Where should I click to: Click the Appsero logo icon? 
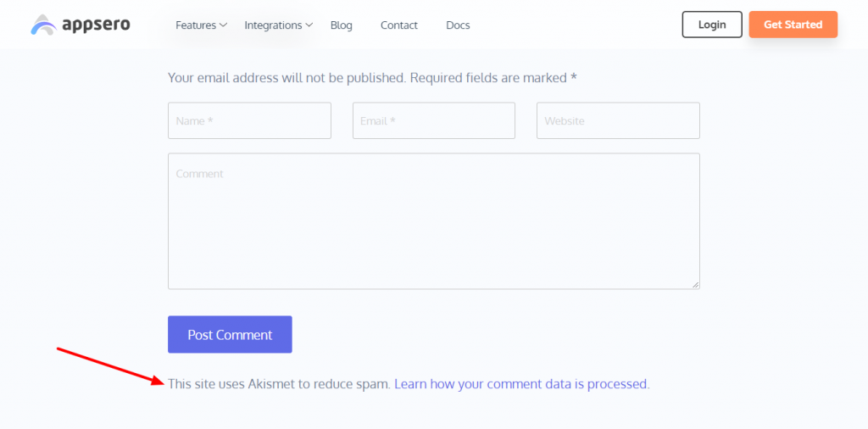click(44, 25)
